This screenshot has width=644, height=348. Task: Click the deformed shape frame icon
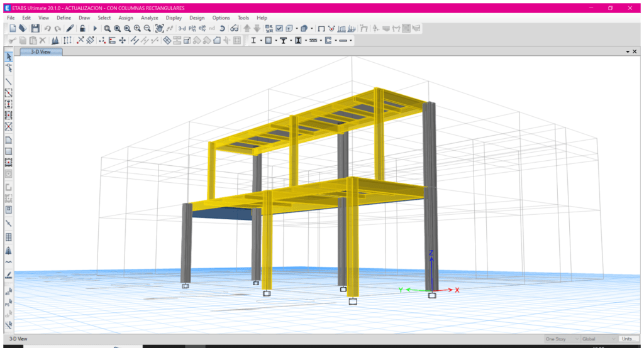pyautogui.click(x=364, y=28)
